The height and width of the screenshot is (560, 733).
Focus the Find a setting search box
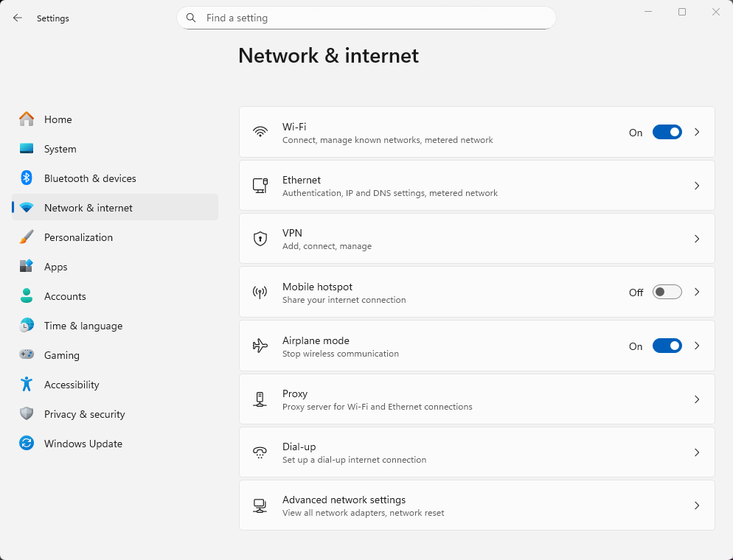(x=369, y=18)
